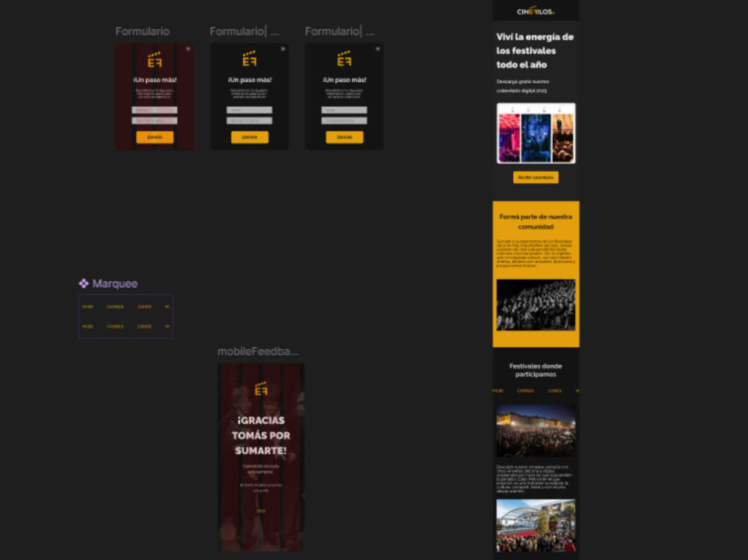Select the 'Marquee' component label
The height and width of the screenshot is (560, 748).
pyautogui.click(x=115, y=284)
